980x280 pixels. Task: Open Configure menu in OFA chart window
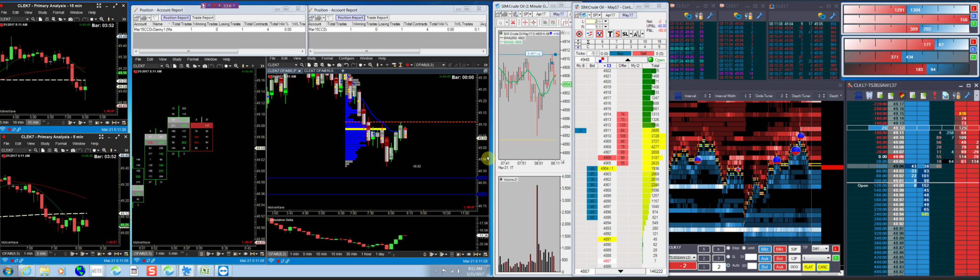pos(346,59)
